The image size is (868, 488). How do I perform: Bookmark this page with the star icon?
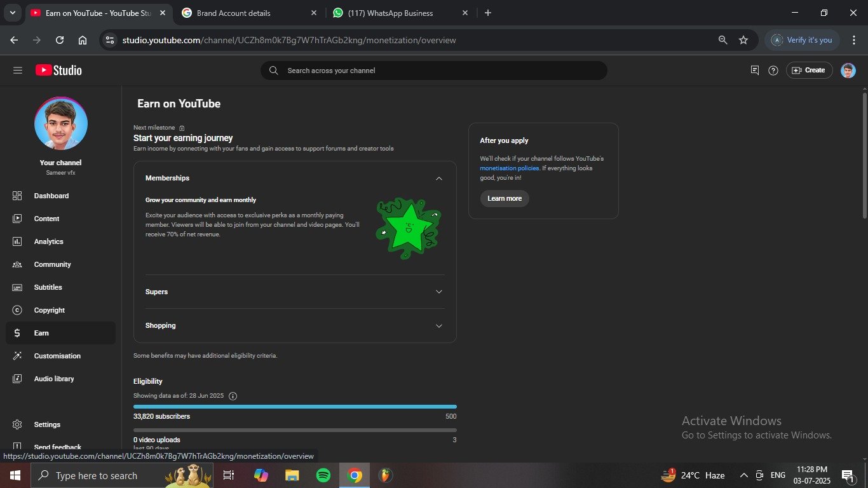[x=743, y=40]
